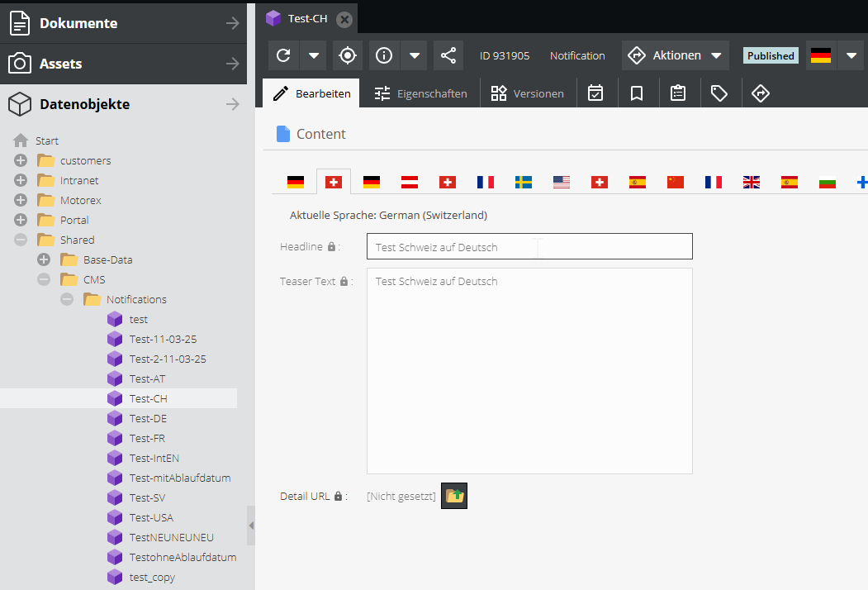This screenshot has height=590, width=868.
Task: Expand the Base-Data folder
Action: 44,259
